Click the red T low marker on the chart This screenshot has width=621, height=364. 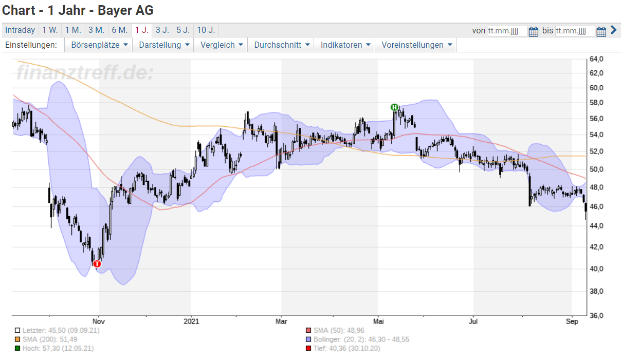[97, 264]
